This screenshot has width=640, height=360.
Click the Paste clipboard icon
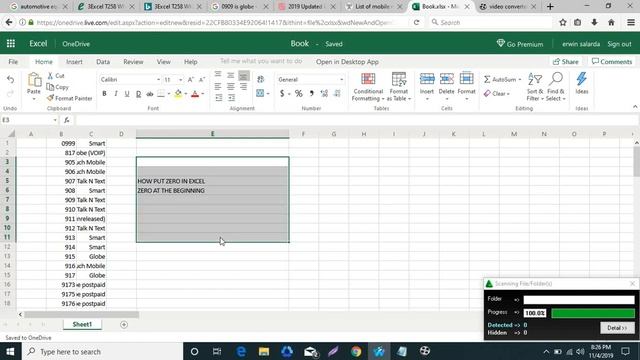[x=34, y=80]
